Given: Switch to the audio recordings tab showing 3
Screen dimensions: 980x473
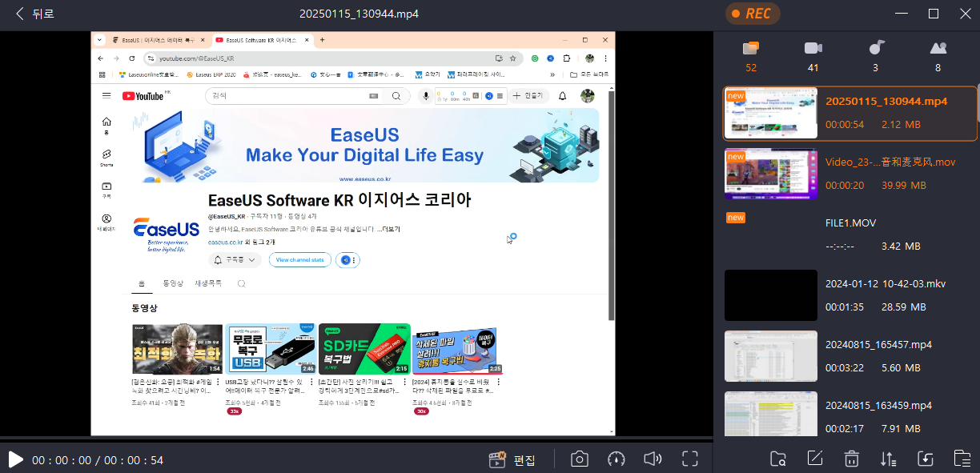Looking at the screenshot, I should 875,56.
